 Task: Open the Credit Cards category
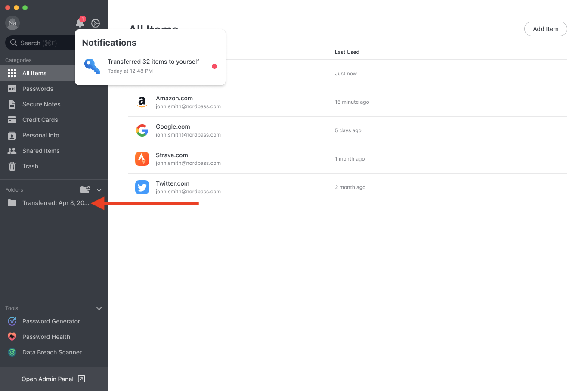[54, 120]
